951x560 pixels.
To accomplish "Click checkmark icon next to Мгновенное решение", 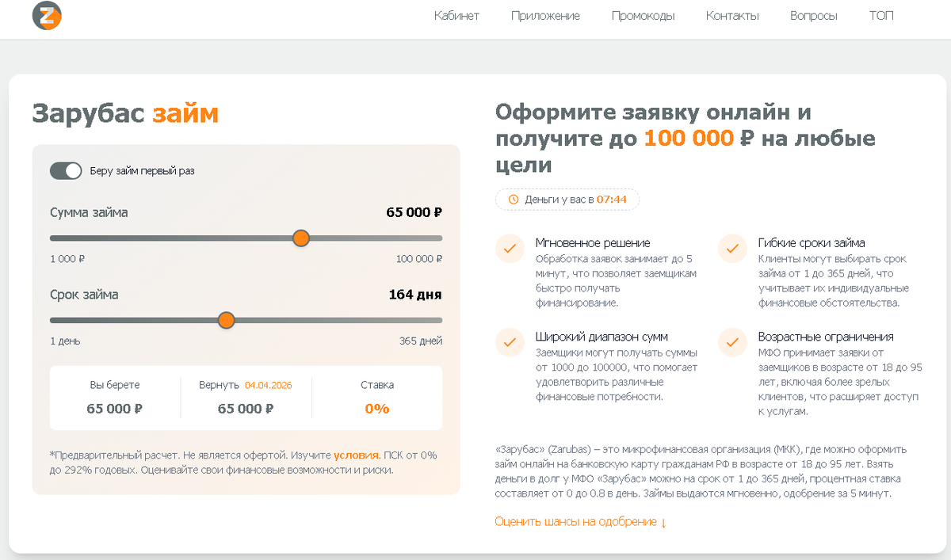I will (510, 248).
